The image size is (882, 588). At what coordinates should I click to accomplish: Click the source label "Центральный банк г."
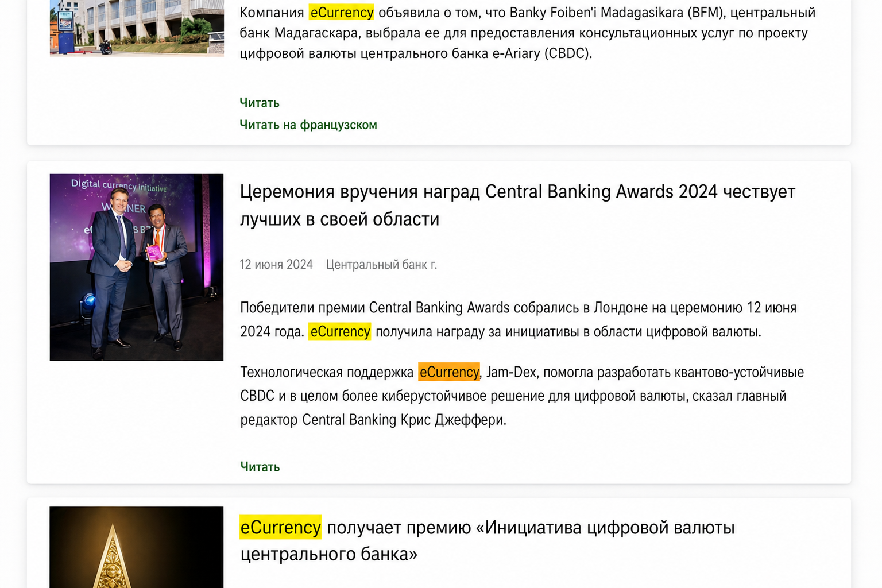click(381, 265)
